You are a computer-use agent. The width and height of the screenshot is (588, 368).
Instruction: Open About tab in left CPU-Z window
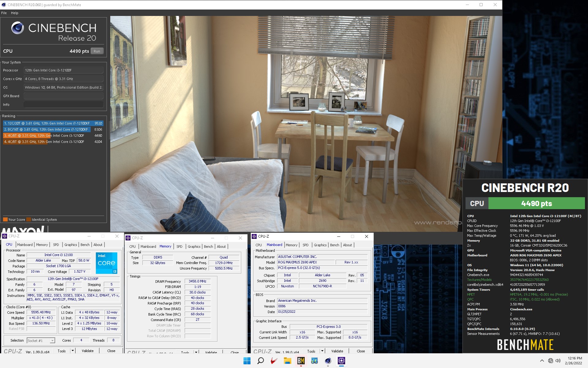[x=98, y=245]
